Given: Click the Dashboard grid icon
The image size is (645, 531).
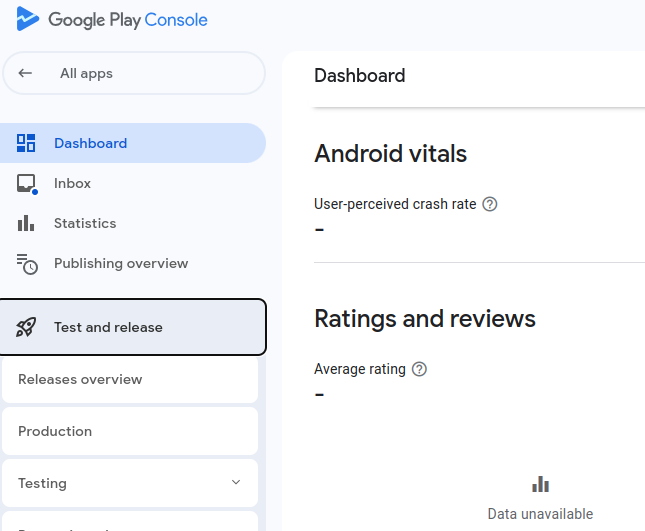Looking at the screenshot, I should (x=26, y=143).
